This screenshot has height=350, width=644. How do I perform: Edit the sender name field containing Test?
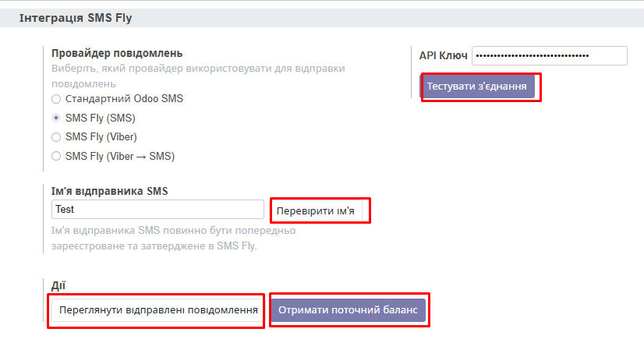coord(157,210)
